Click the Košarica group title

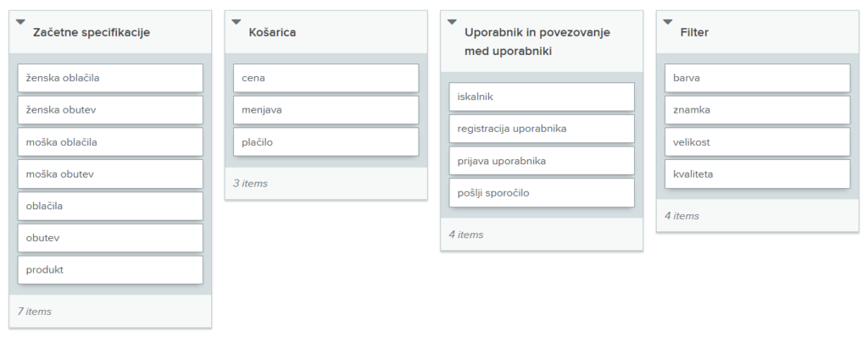(x=272, y=32)
